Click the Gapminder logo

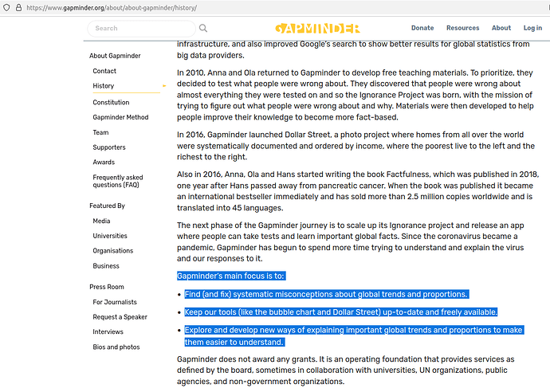coord(316,28)
